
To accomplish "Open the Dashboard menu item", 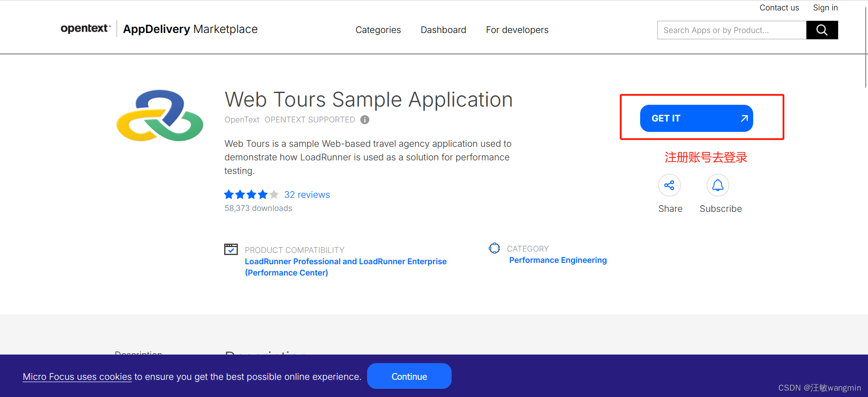I will tap(443, 30).
